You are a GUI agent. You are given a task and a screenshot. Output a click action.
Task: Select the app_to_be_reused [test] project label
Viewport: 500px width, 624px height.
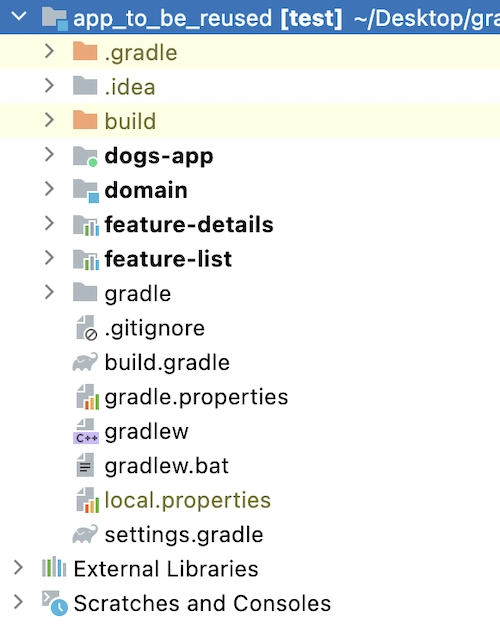point(208,19)
